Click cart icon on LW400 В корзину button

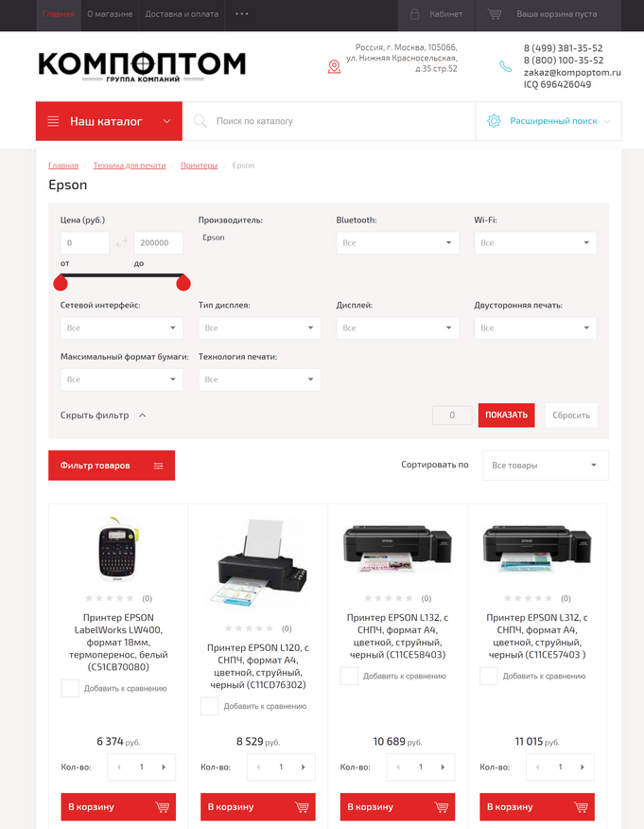tap(163, 807)
